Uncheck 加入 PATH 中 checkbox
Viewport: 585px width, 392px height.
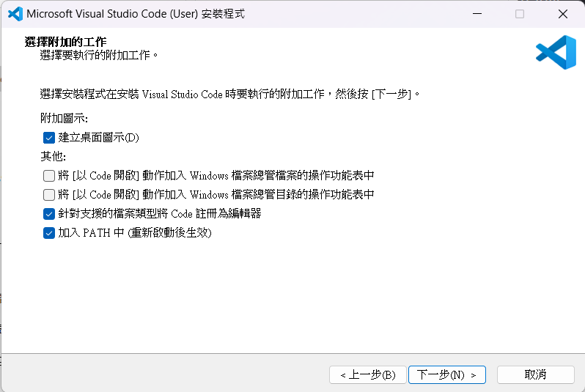49,233
